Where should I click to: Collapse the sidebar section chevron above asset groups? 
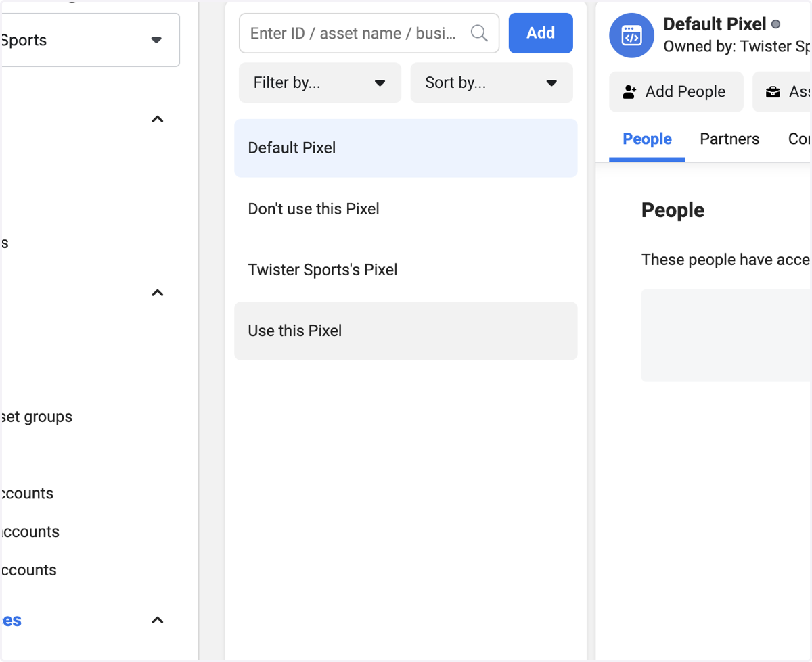point(158,293)
